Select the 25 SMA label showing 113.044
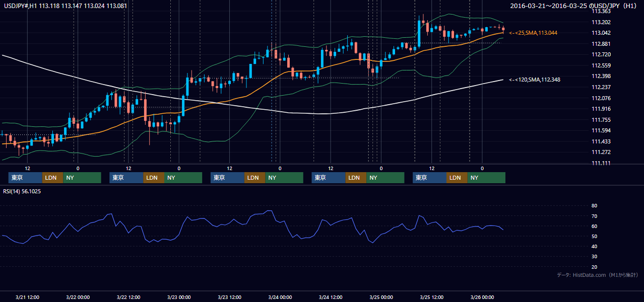Screen dimensions: 644x302 pos(533,33)
